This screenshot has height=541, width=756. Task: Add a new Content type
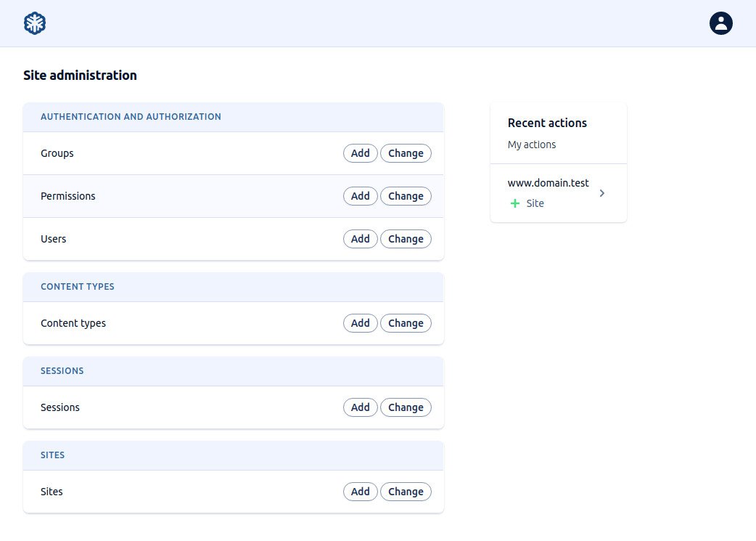pos(360,323)
